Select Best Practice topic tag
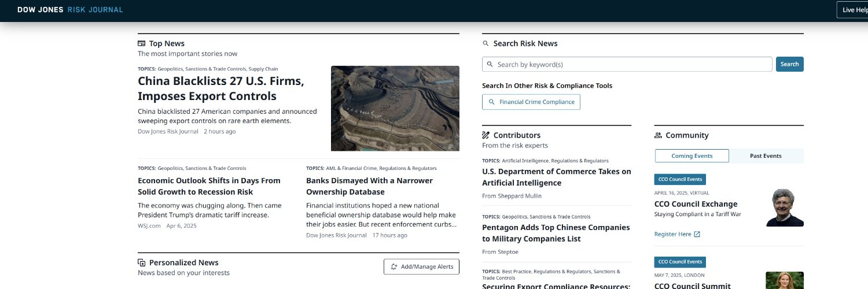The image size is (868, 289). (x=516, y=271)
